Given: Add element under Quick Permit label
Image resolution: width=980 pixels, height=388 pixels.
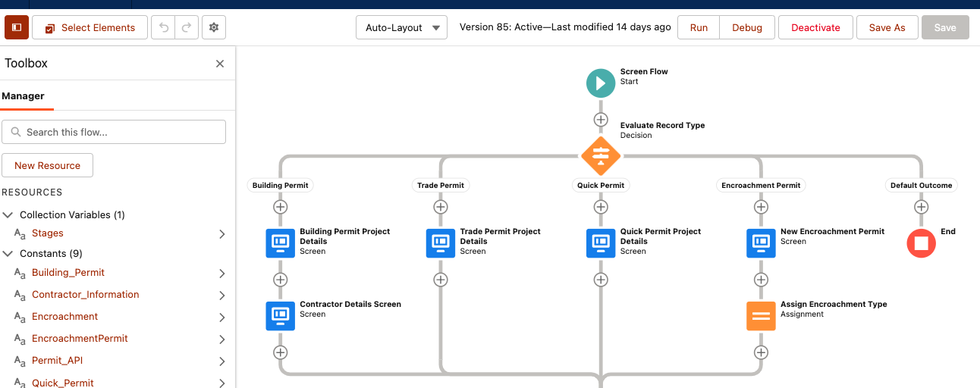Looking at the screenshot, I should 601,207.
